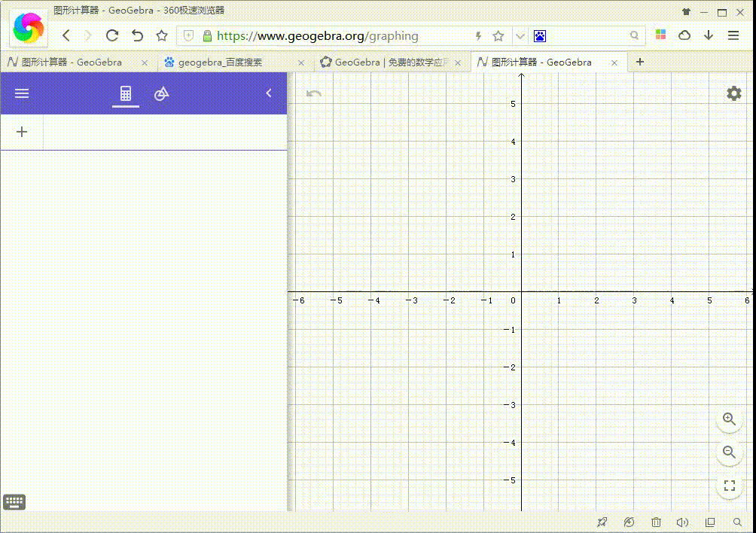The image size is (756, 533).
Task: Close the geogebra_百度搜索 tab
Action: coord(301,62)
